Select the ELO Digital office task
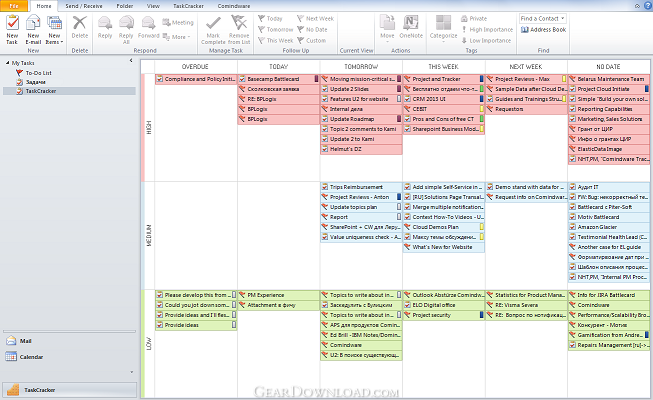This screenshot has width=653, height=400. [444, 305]
